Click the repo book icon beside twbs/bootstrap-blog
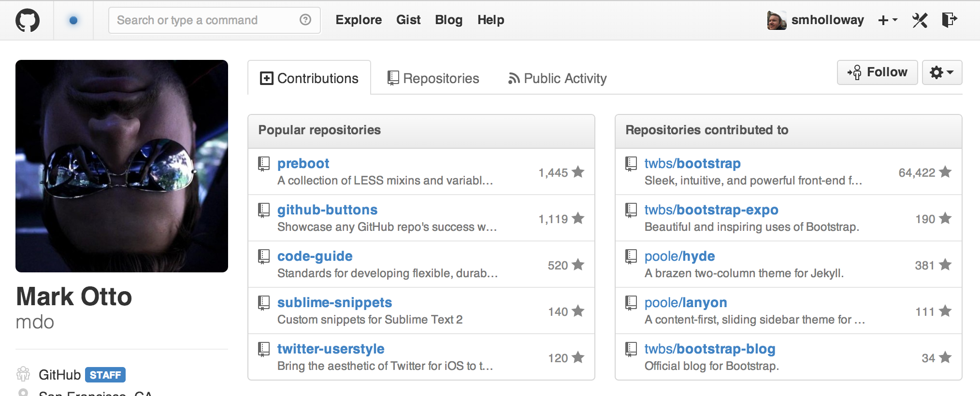Viewport: 980px width, 396px height. [x=631, y=349]
